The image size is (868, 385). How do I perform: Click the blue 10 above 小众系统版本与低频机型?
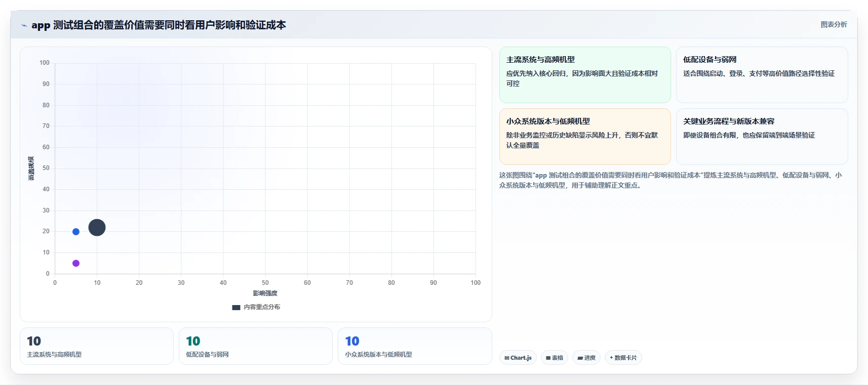[x=352, y=341]
